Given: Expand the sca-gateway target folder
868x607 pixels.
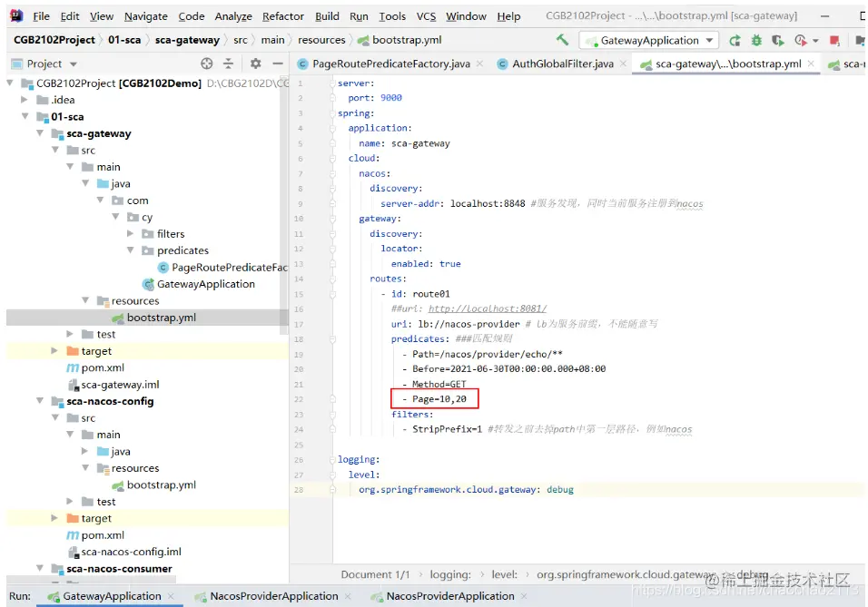Looking at the screenshot, I should coord(54,351).
